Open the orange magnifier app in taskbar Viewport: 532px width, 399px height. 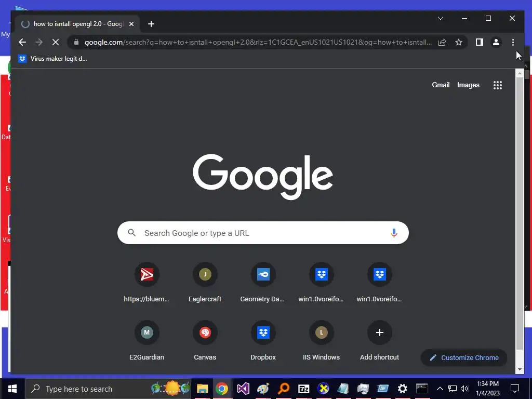click(x=283, y=389)
